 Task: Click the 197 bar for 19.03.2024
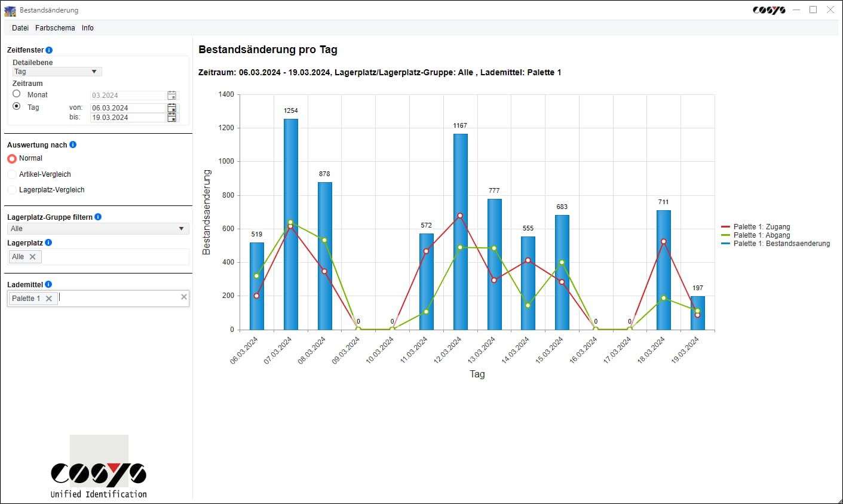[x=698, y=313]
